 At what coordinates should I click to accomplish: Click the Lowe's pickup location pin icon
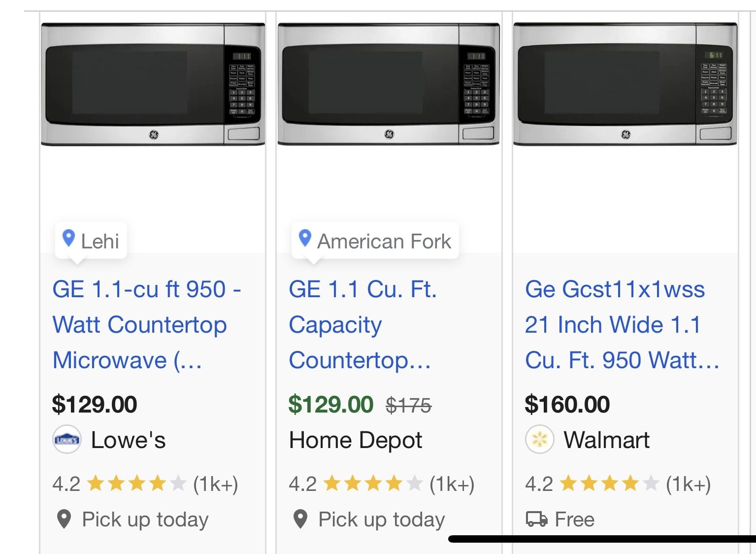tap(64, 519)
